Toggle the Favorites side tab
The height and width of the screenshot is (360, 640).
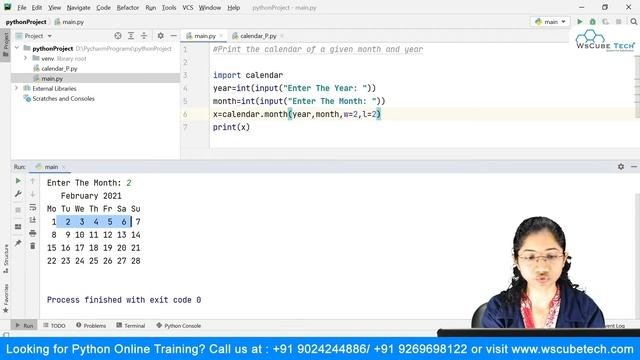(x=6, y=298)
